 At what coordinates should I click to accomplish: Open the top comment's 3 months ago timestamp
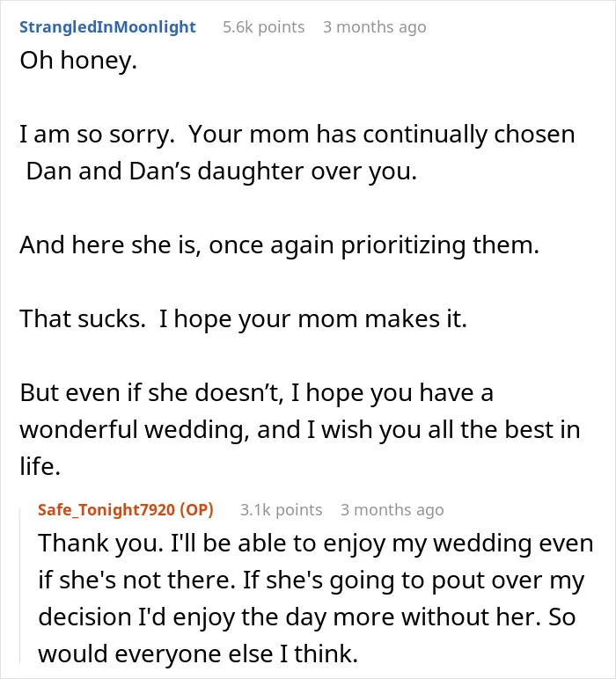pyautogui.click(x=374, y=27)
